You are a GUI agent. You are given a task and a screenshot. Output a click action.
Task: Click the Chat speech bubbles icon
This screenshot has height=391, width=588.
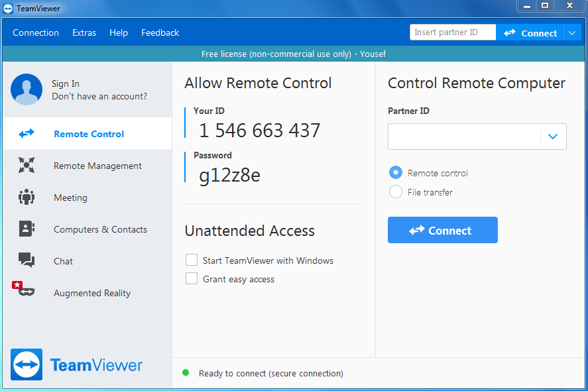(x=27, y=260)
